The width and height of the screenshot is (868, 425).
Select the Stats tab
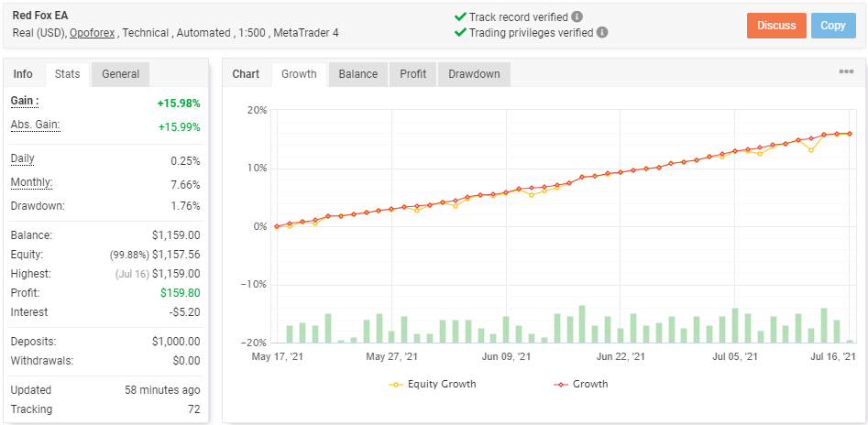67,74
